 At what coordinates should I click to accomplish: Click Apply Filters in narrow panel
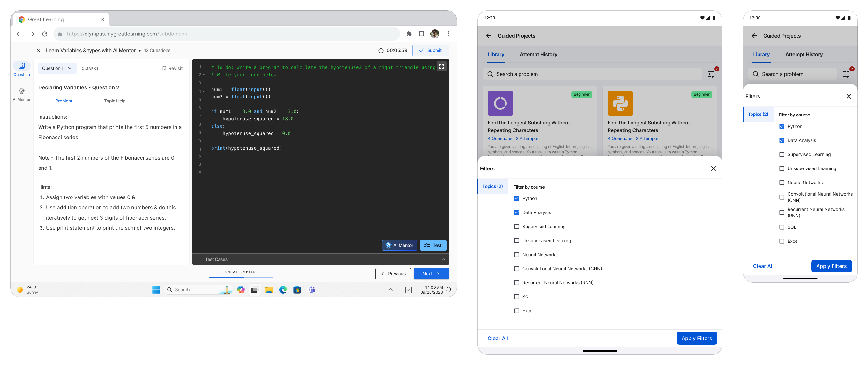831,266
